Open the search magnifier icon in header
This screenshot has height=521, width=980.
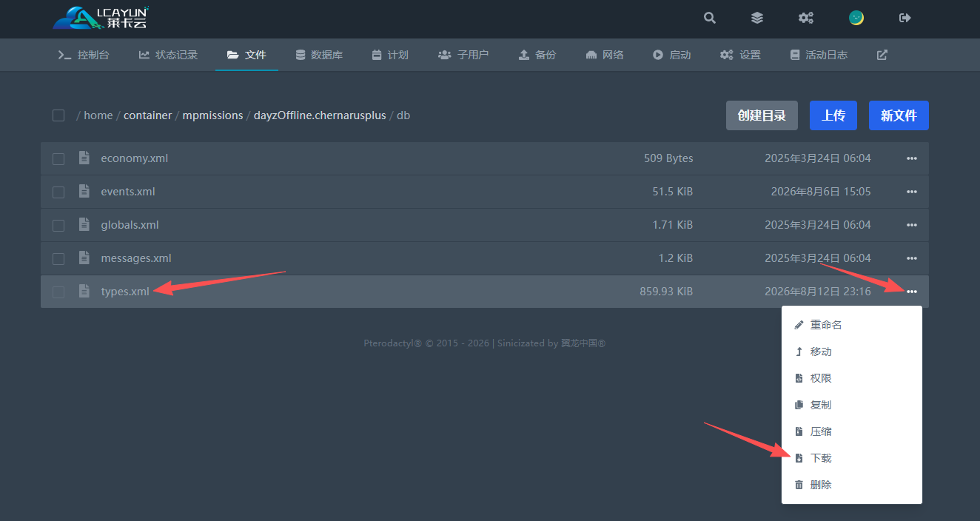710,18
